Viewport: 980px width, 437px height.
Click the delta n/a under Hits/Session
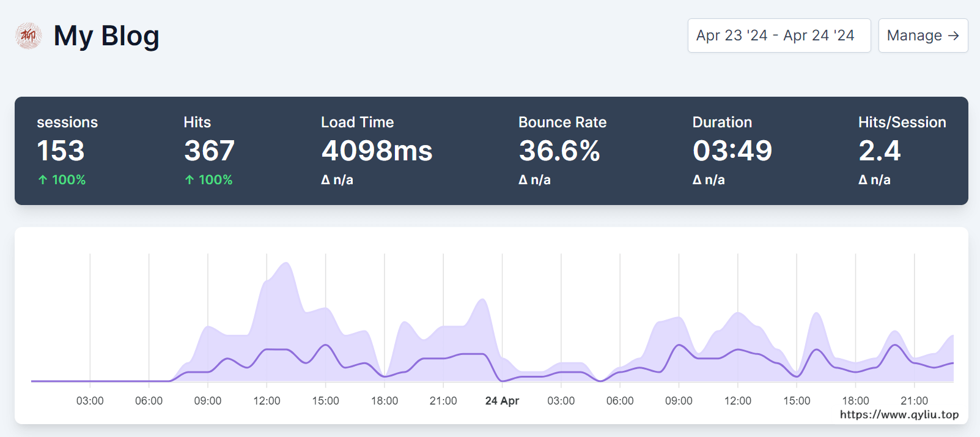point(874,180)
